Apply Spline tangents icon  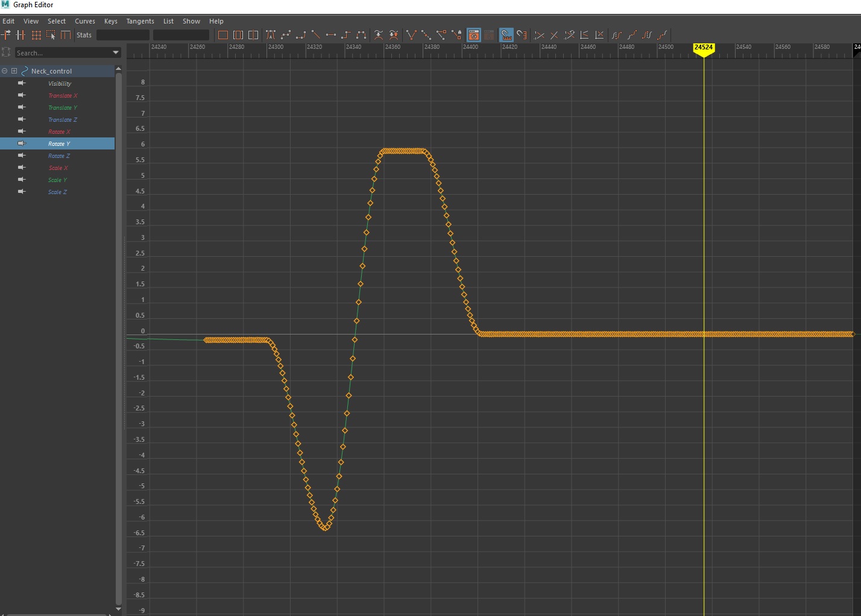286,35
